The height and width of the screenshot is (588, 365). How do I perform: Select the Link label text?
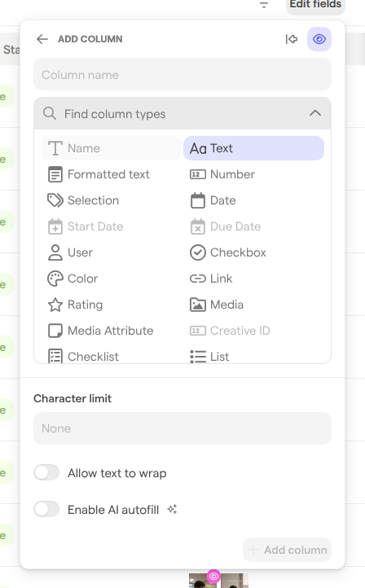pos(222,279)
